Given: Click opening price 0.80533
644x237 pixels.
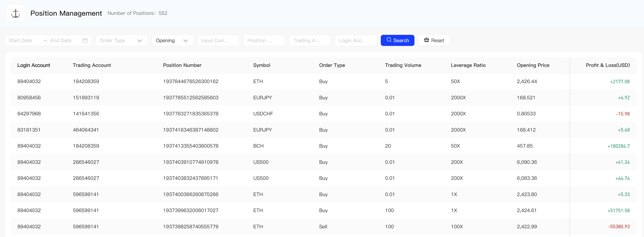Looking at the screenshot, I should (x=526, y=114).
